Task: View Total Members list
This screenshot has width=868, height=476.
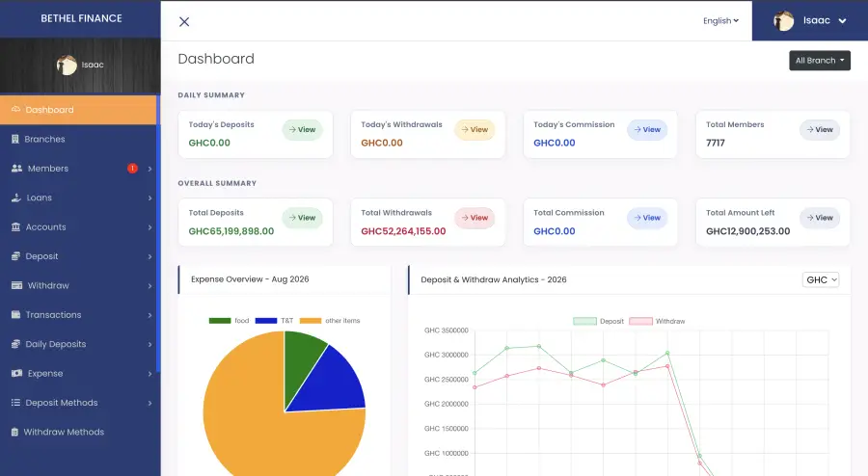Action: tap(820, 129)
